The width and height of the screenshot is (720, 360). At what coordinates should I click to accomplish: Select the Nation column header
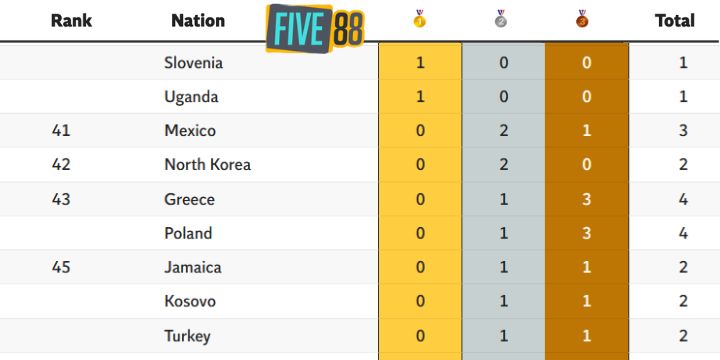point(198,21)
